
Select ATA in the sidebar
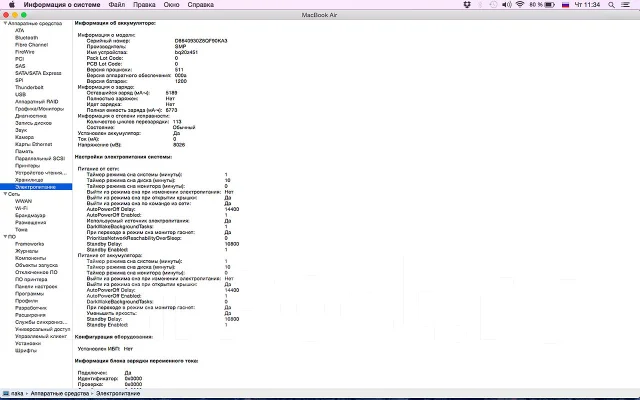pyautogui.click(x=20, y=31)
